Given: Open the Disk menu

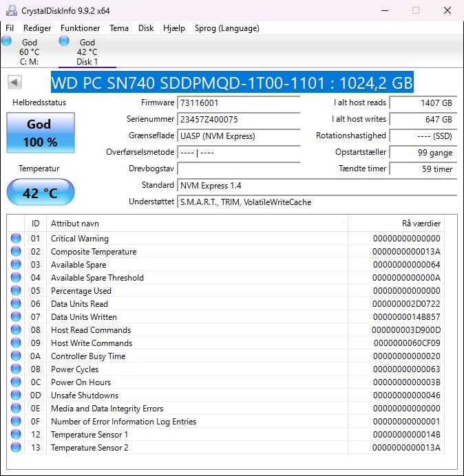Looking at the screenshot, I should tap(146, 28).
